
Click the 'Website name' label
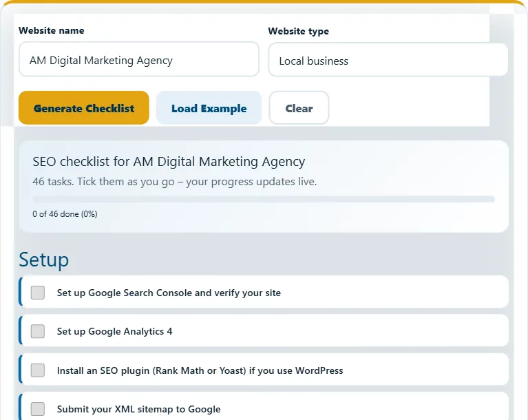(52, 30)
